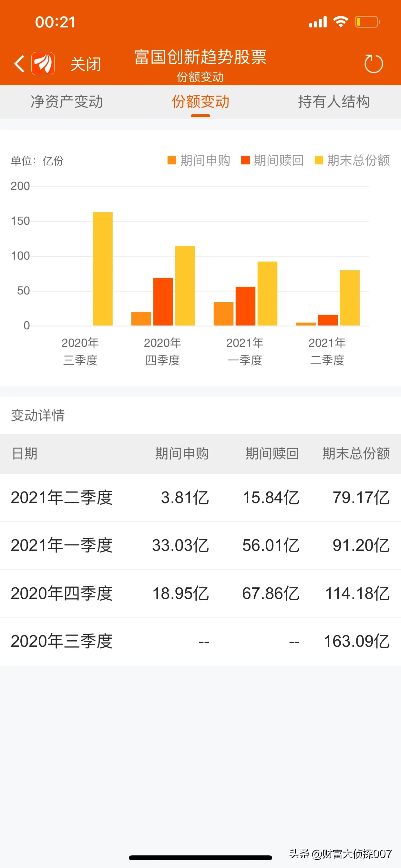The height and width of the screenshot is (868, 401).
Task: Tap the 变动详情 section heading
Action: pos(38,415)
